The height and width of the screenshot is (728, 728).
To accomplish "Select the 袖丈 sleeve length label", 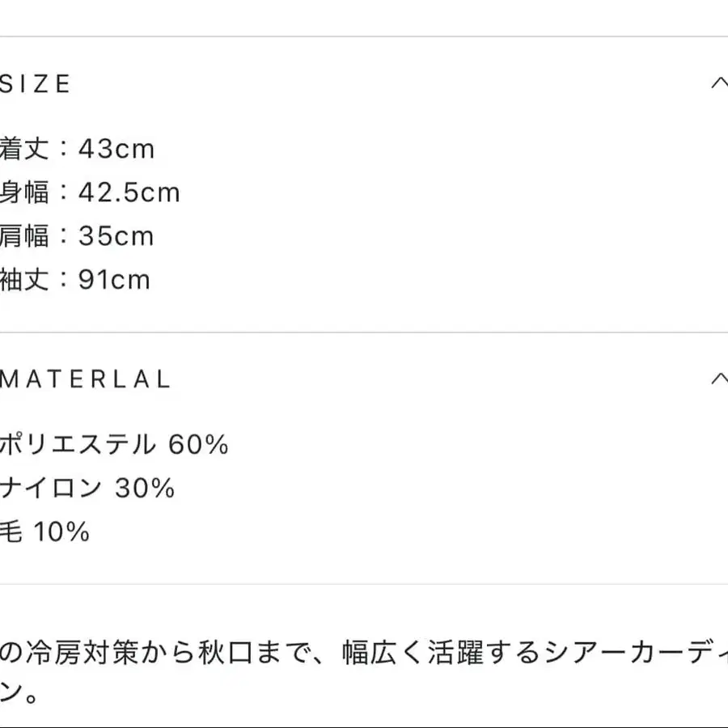I will (24, 280).
